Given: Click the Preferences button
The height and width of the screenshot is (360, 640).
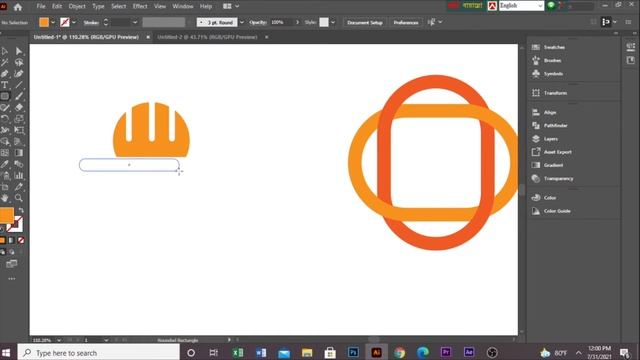Looking at the screenshot, I should pos(406,22).
